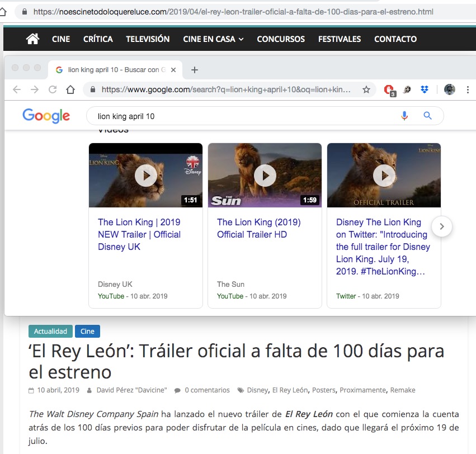Start Google voice search via the microphone
This screenshot has width=476, height=454.
(404, 116)
